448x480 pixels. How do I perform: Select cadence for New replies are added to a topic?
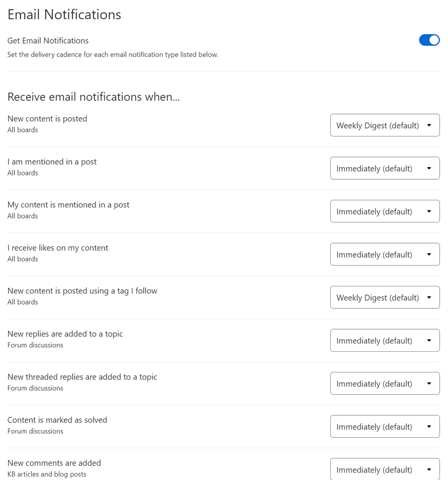[385, 340]
